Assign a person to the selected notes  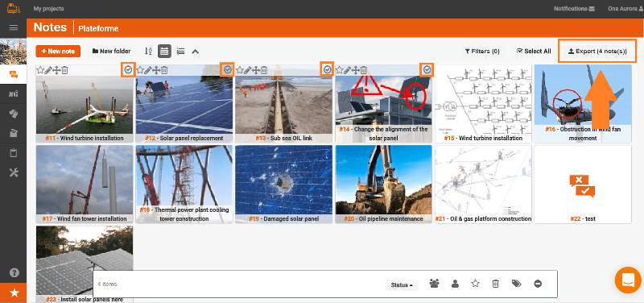tap(455, 284)
